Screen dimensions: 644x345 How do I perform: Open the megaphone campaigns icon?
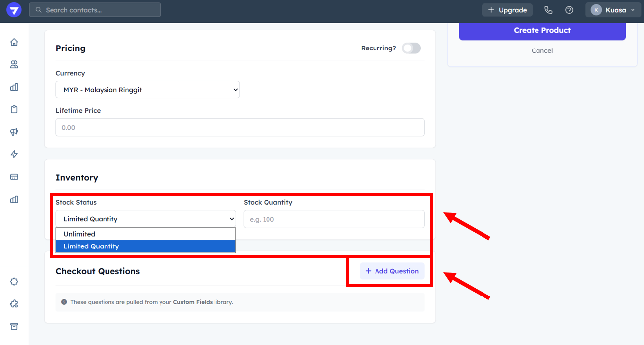[14, 132]
